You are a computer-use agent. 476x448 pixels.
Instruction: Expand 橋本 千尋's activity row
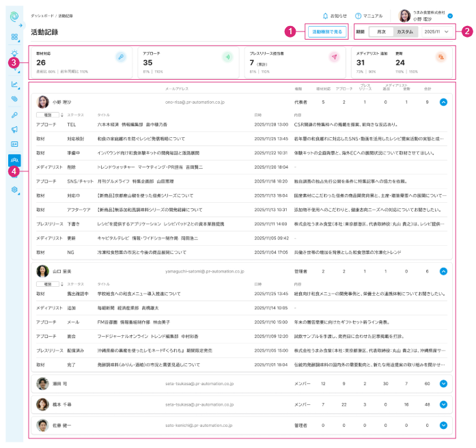[443, 404]
